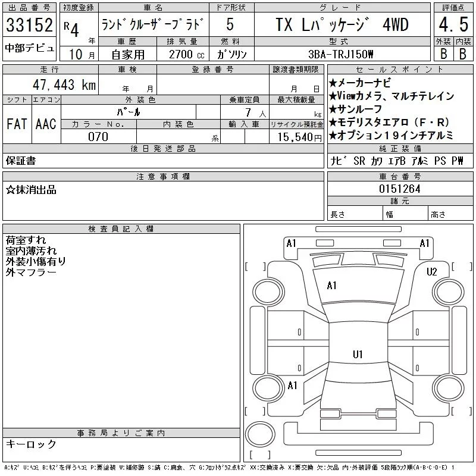The image size is (476, 476).
Task: Click color number 070
Action: click(x=98, y=137)
